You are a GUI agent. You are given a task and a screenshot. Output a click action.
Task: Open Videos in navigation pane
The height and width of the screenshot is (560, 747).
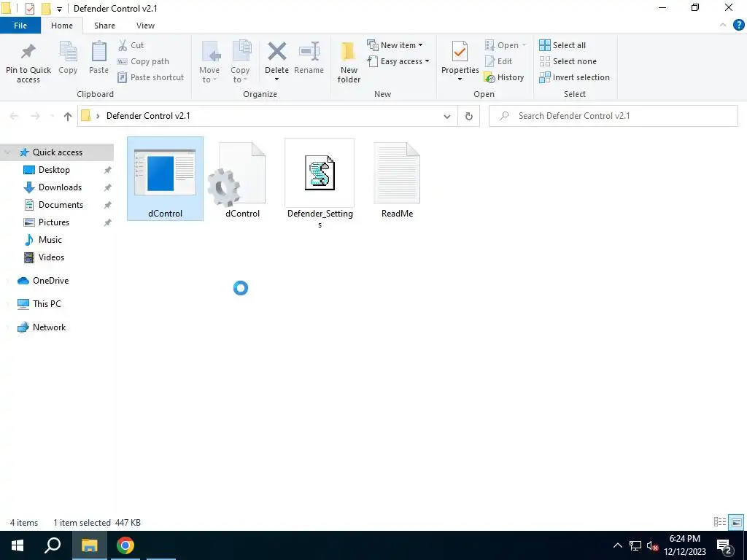[x=51, y=257]
